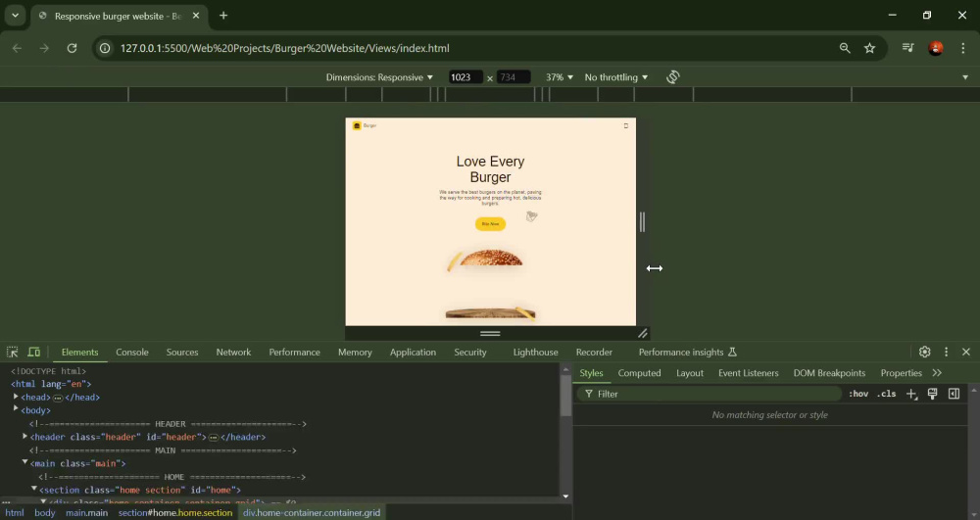Switch to the Recorder tab

tap(594, 353)
